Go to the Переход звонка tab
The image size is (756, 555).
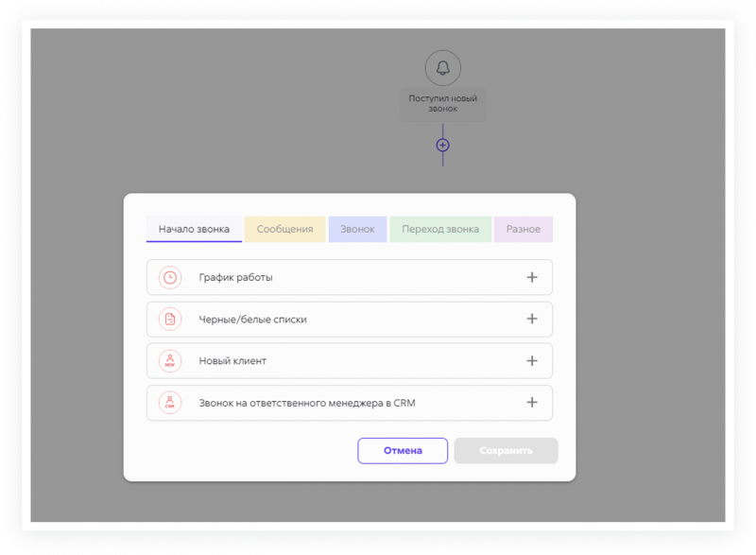[439, 230]
